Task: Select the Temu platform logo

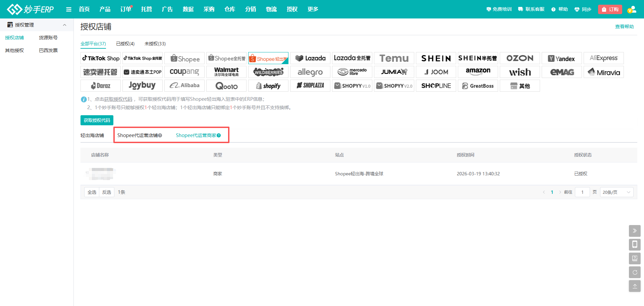Action: pyautogui.click(x=394, y=58)
